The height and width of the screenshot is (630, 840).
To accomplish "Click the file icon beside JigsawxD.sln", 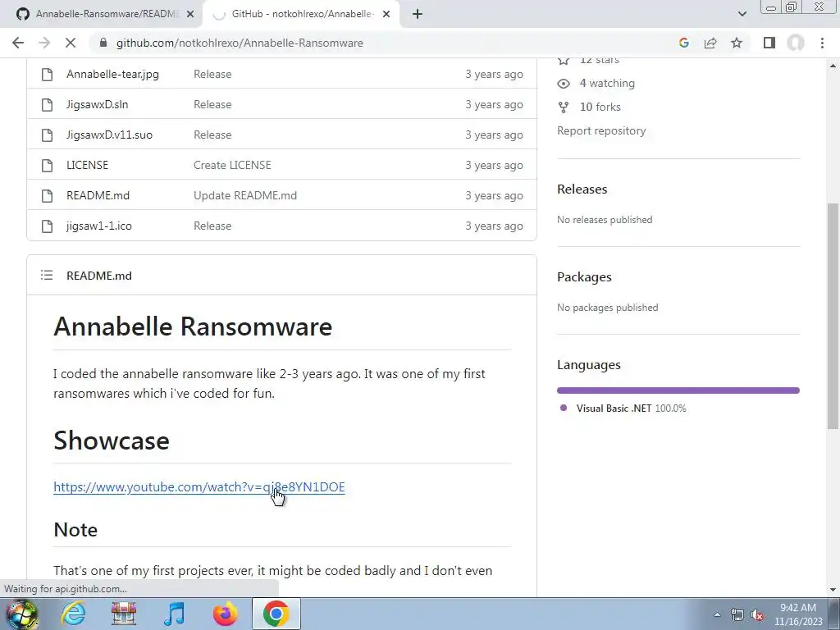I will 47,104.
